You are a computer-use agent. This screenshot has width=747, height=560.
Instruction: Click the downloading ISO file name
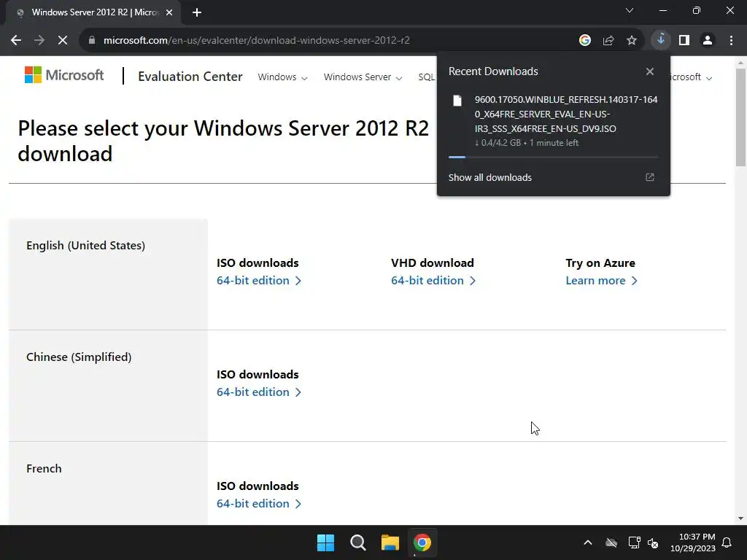click(566, 114)
